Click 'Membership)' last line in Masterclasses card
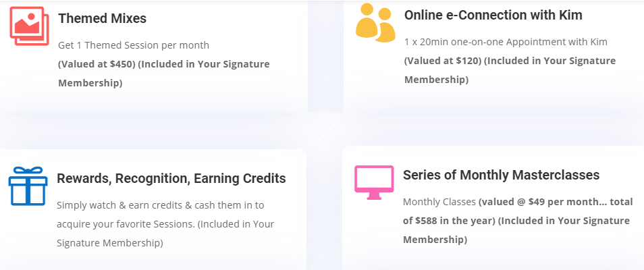Screen dimensions: 644x270 [435, 240]
